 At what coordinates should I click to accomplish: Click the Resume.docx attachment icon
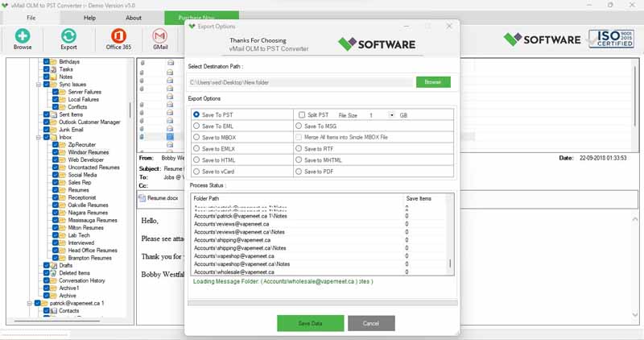point(142,198)
